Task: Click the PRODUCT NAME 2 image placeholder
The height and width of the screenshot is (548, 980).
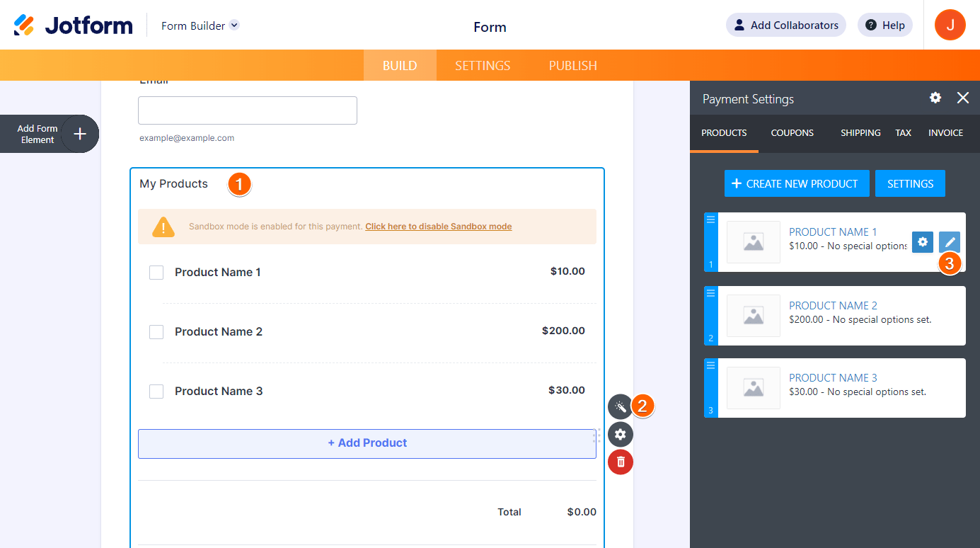Action: pos(754,316)
